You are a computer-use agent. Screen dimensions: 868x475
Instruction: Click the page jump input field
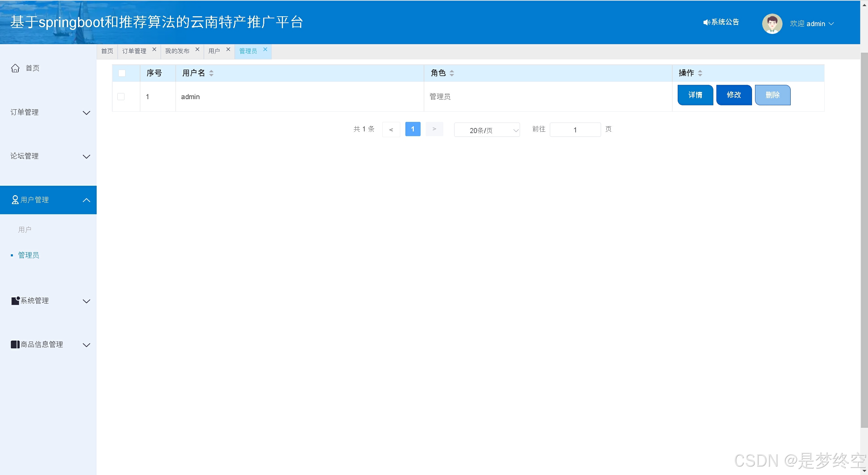point(575,130)
